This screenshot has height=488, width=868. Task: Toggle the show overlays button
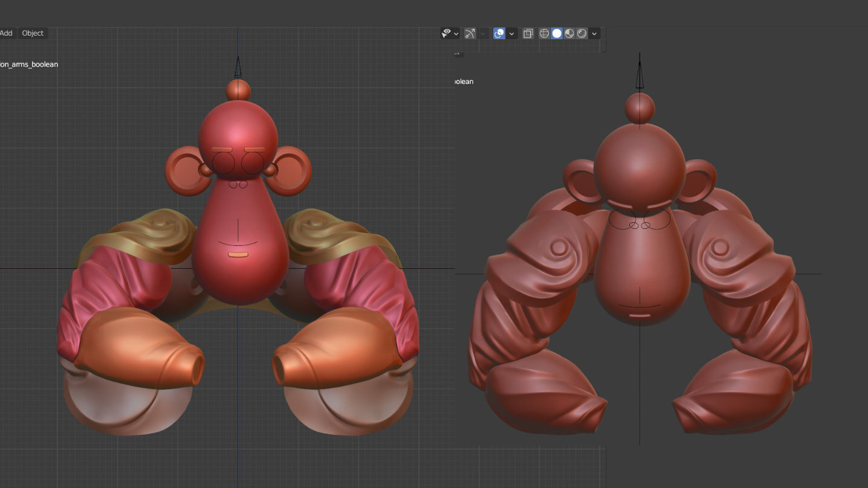pyautogui.click(x=499, y=33)
